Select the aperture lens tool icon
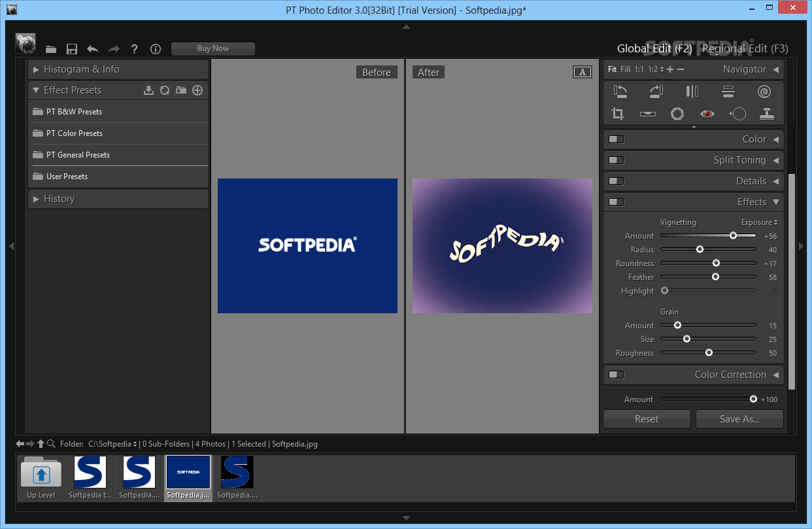 point(677,114)
